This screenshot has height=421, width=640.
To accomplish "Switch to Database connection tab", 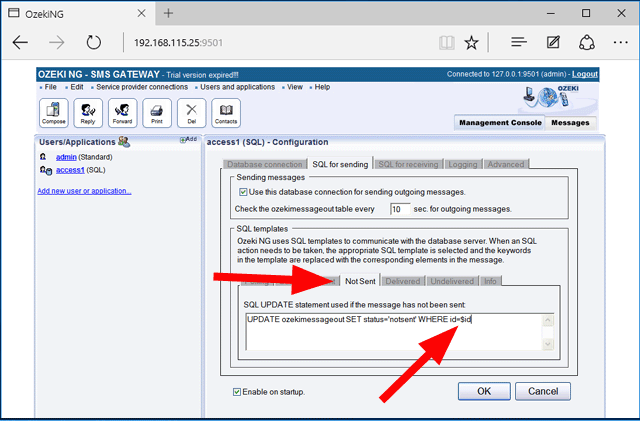I will tap(264, 164).
